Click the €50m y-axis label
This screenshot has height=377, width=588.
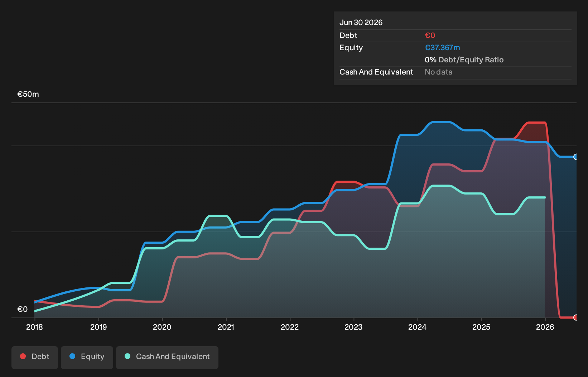28,94
